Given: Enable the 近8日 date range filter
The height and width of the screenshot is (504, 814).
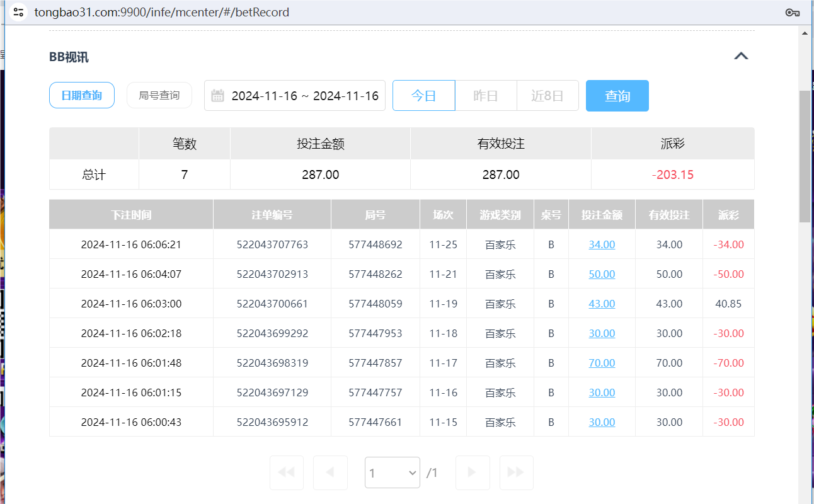Looking at the screenshot, I should click(x=547, y=95).
